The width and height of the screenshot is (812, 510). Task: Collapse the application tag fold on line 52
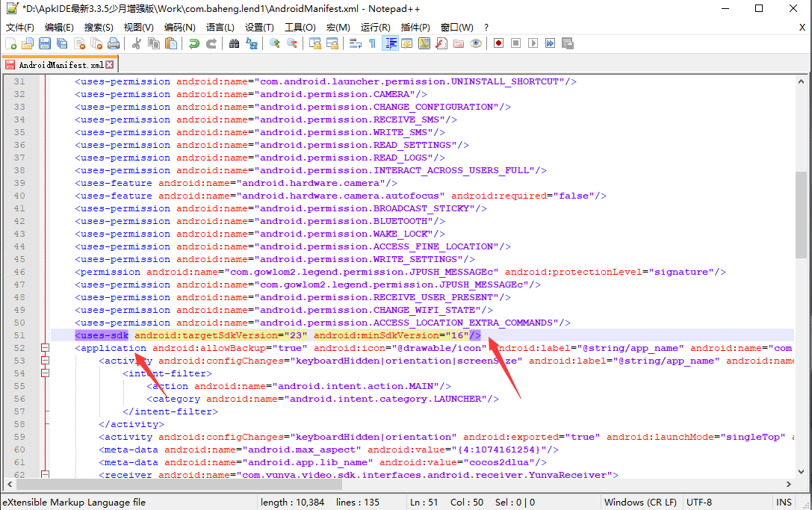click(45, 348)
